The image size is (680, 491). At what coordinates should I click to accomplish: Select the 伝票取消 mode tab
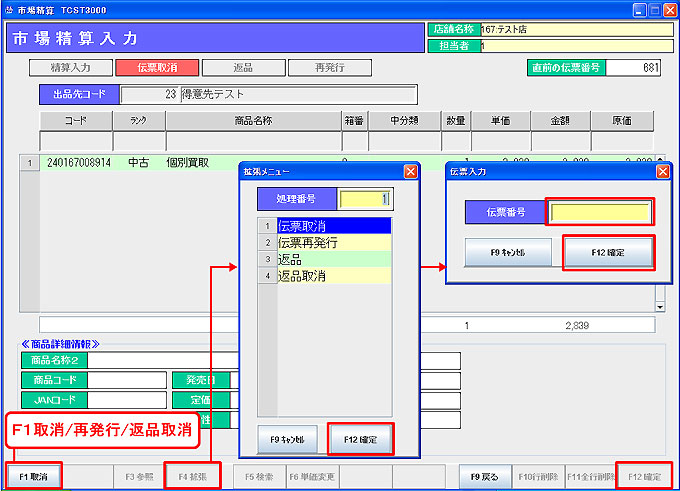pyautogui.click(x=157, y=68)
